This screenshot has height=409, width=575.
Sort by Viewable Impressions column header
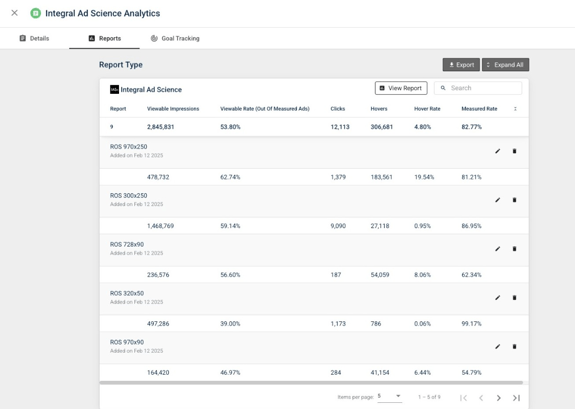click(x=173, y=109)
